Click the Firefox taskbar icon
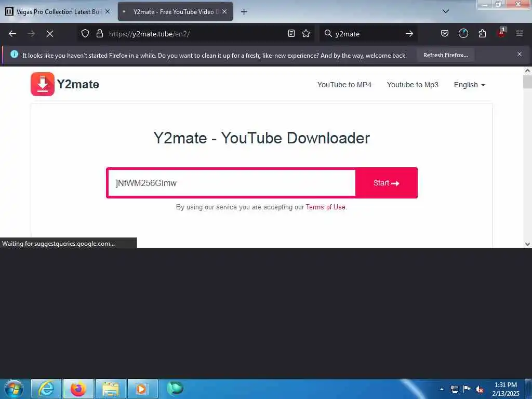The width and height of the screenshot is (532, 399). coord(78,389)
